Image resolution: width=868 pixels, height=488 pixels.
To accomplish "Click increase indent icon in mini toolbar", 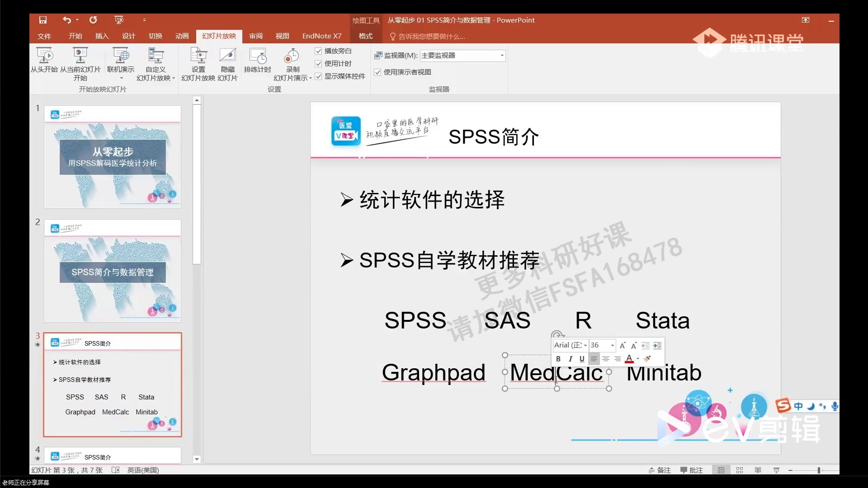I will [x=657, y=345].
